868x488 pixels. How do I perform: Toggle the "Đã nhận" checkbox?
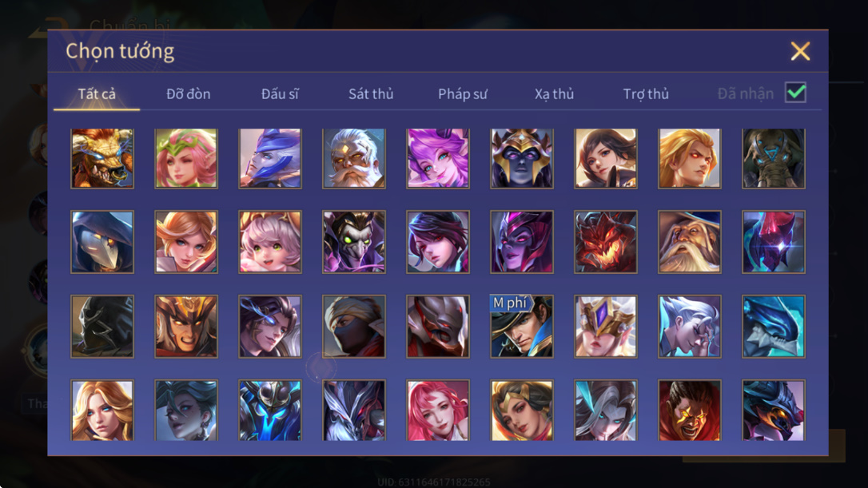point(795,93)
